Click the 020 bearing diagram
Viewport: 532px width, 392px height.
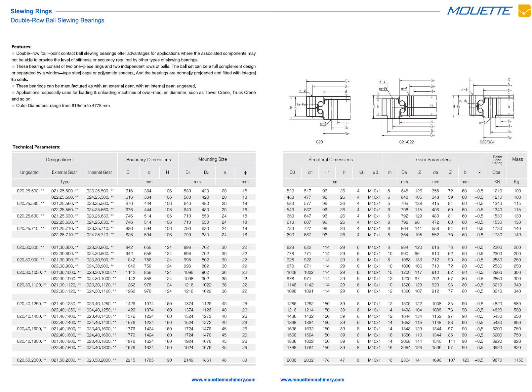[320, 107]
